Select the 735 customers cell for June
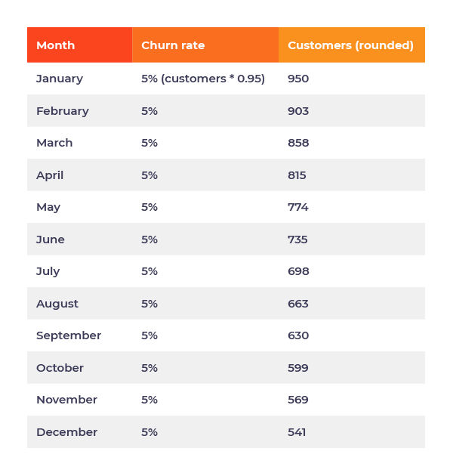 297,240
